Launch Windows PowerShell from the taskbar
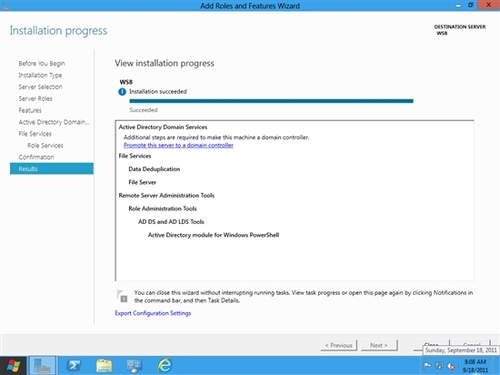 point(73,366)
